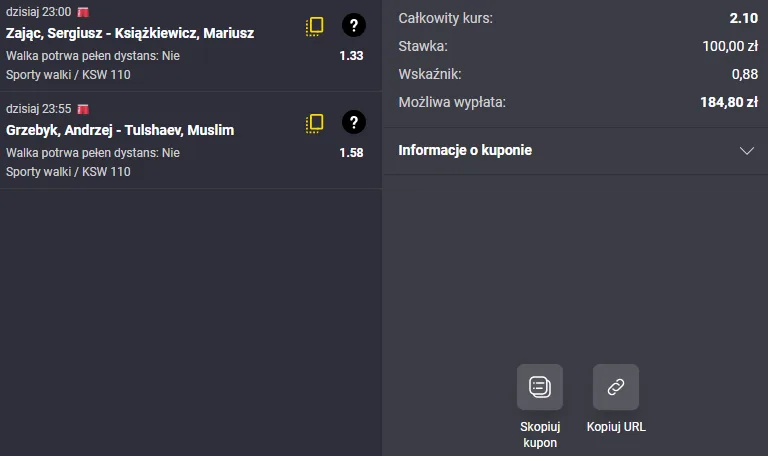Viewport: 768px width, 456px height.
Task: Click the Możliwa wypłata value 184,80 zł
Action: point(729,102)
